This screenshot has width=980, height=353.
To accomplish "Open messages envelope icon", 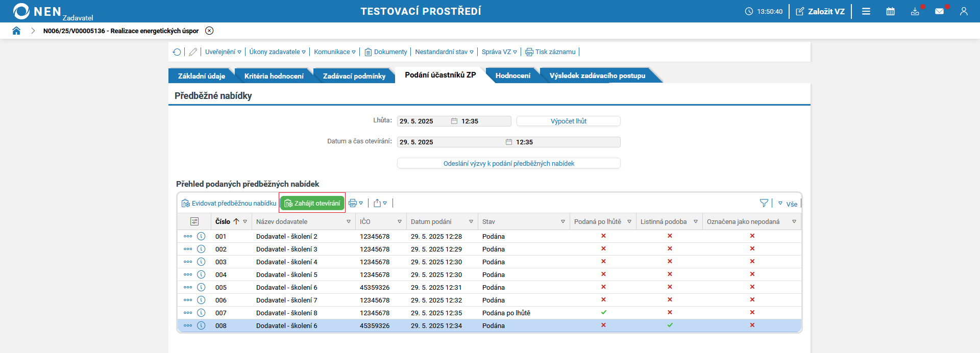I will 939,11.
